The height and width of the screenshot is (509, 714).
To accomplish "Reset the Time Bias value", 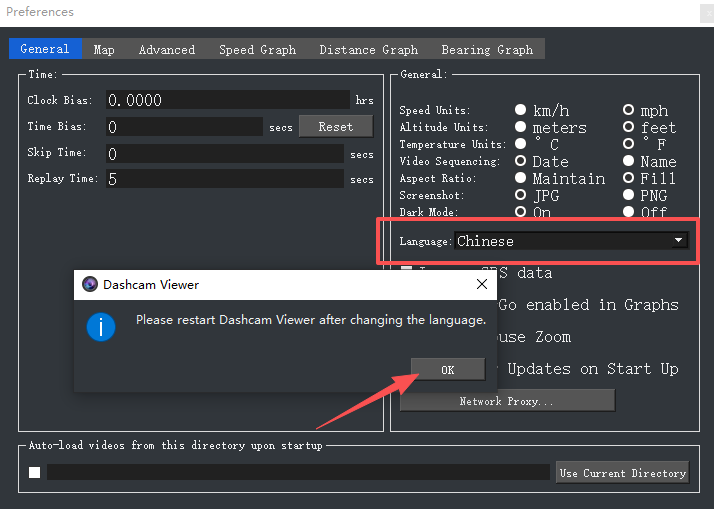I will click(x=336, y=127).
